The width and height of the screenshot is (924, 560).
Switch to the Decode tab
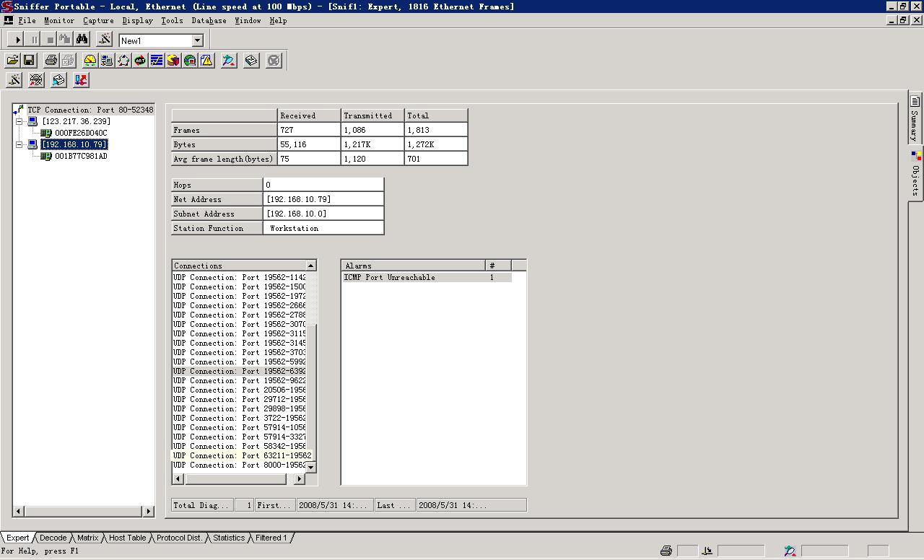click(x=53, y=538)
